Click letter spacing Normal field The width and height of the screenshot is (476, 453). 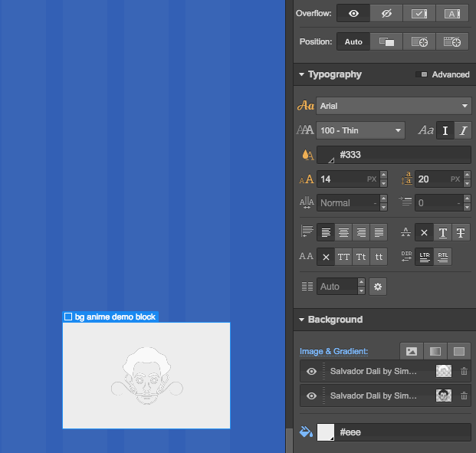click(x=348, y=203)
